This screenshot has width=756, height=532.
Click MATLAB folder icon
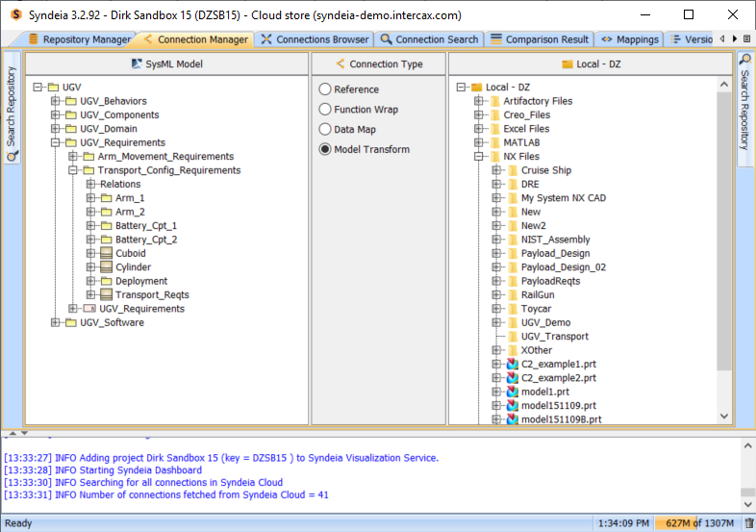[495, 142]
